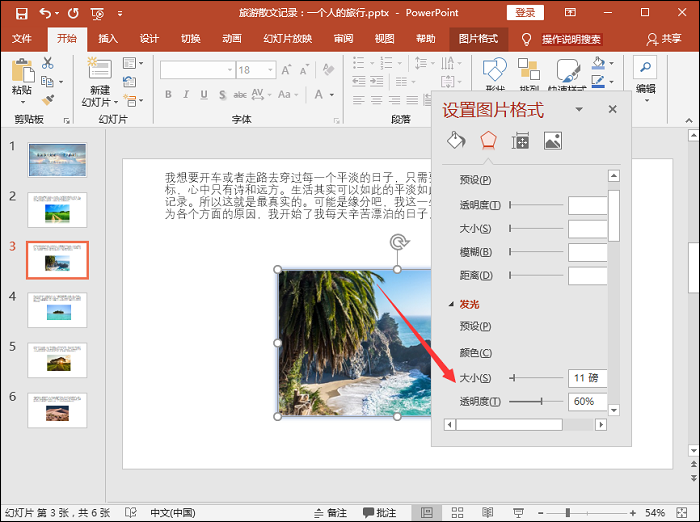Viewport: 700px width, 522px height.
Task: Switch to the 图片格式 tab
Action: coord(478,39)
